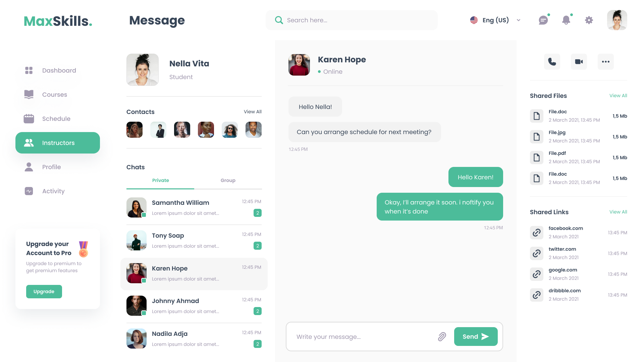
Task: Click the chevron next to Eng (US)
Action: click(x=519, y=20)
